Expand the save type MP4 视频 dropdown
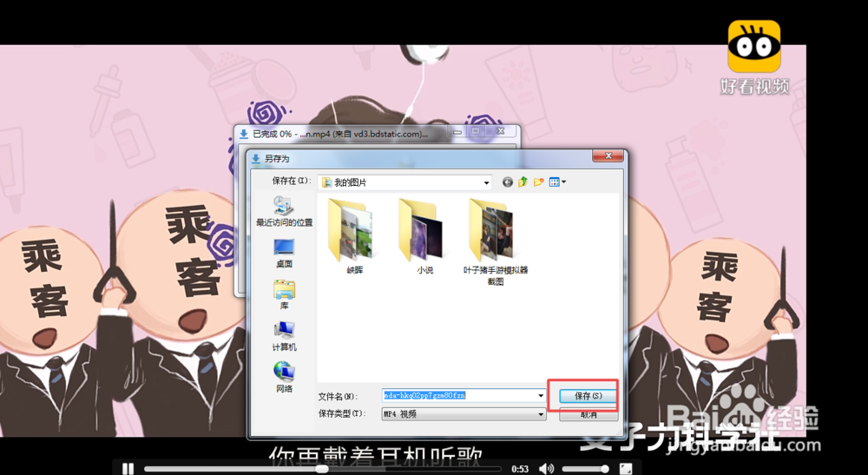The height and width of the screenshot is (475, 868). coord(541,414)
